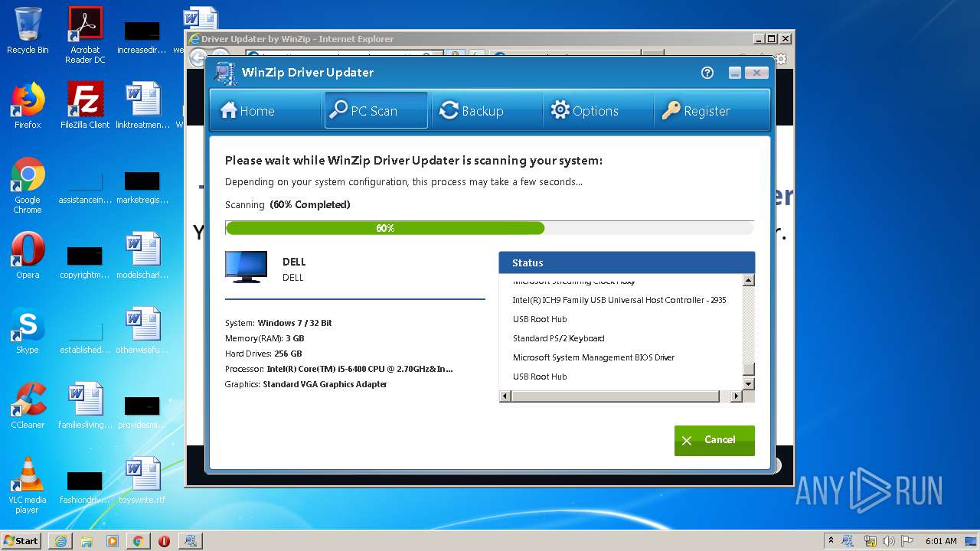Select the Opera desktop shortcut
Screen dimensions: 980x551
pos(28,256)
